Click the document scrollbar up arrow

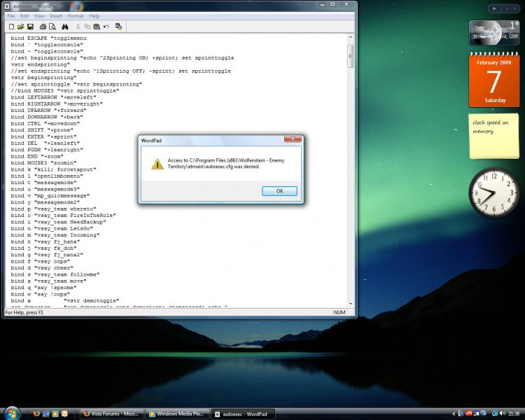click(351, 38)
